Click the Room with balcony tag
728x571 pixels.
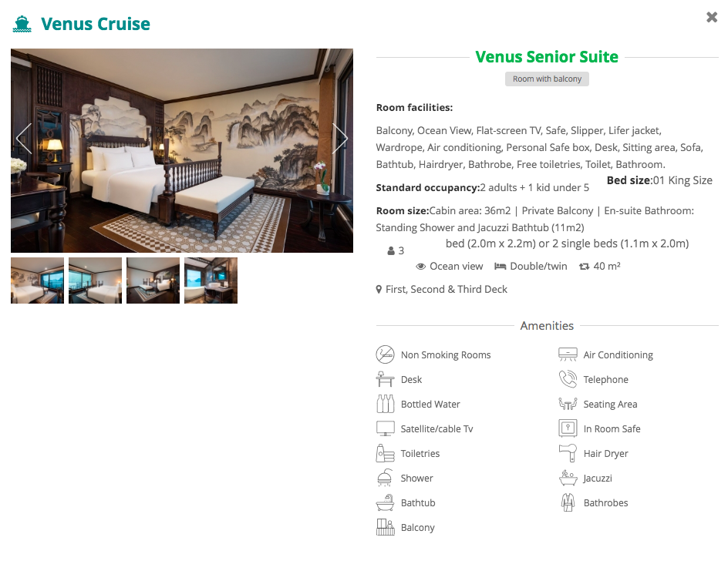point(547,79)
